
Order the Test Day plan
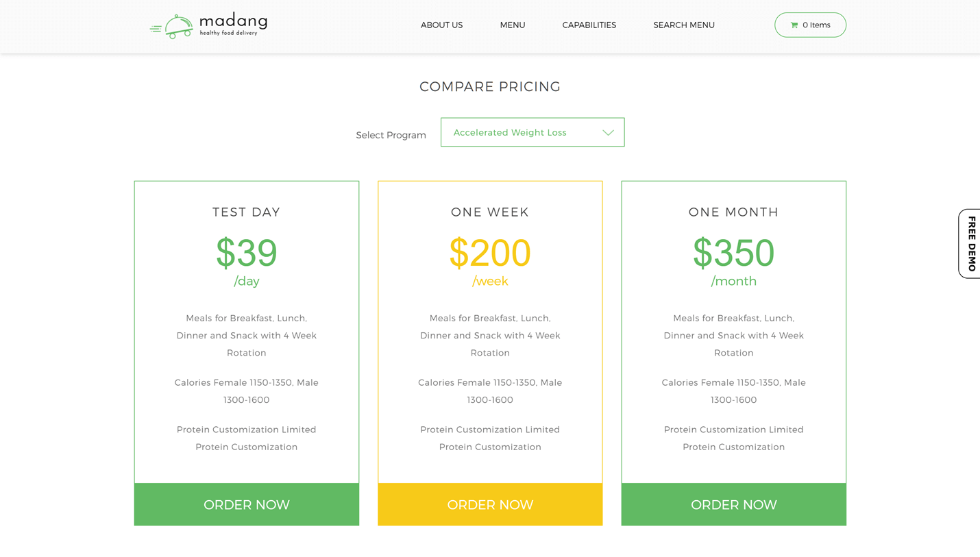[x=247, y=505]
